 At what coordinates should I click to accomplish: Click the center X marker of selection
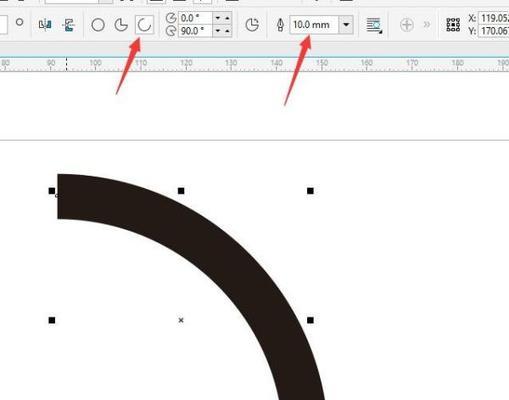click(181, 320)
